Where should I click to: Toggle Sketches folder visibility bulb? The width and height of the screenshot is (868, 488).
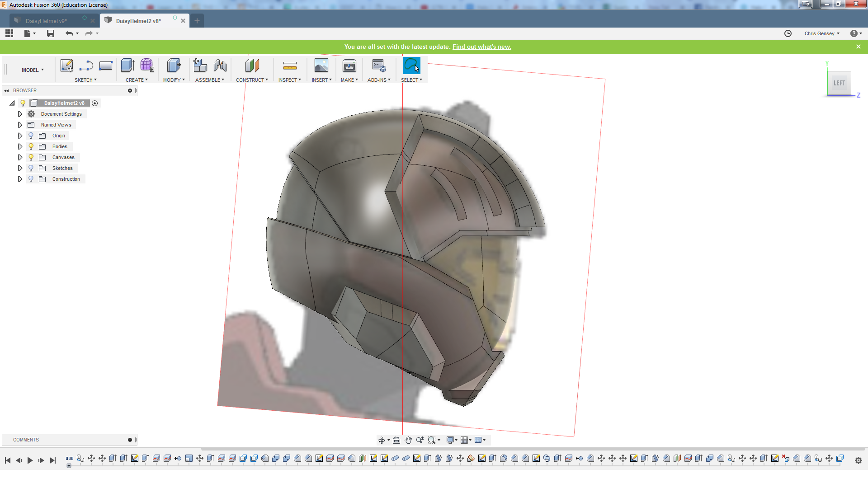[x=31, y=168]
